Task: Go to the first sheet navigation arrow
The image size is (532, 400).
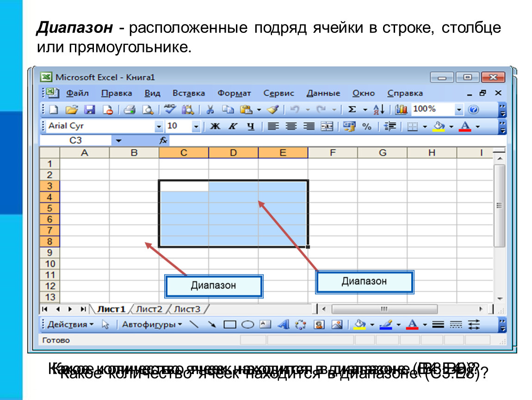Action: point(45,309)
